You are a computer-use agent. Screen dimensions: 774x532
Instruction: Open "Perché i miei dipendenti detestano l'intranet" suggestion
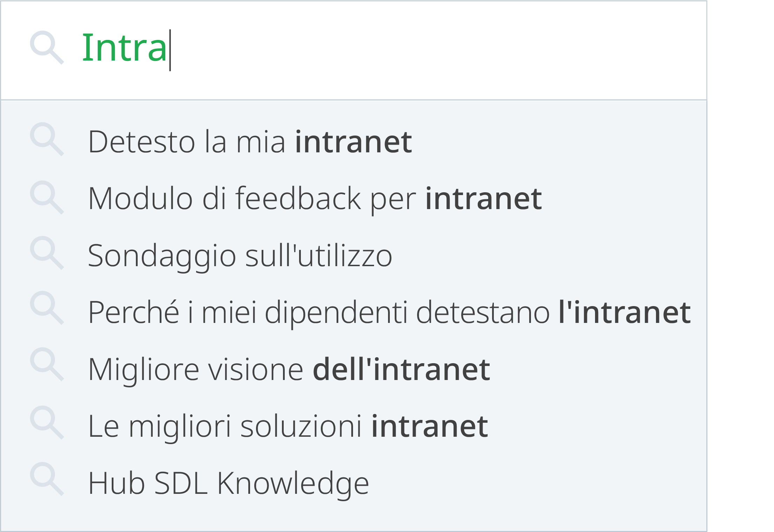point(389,312)
